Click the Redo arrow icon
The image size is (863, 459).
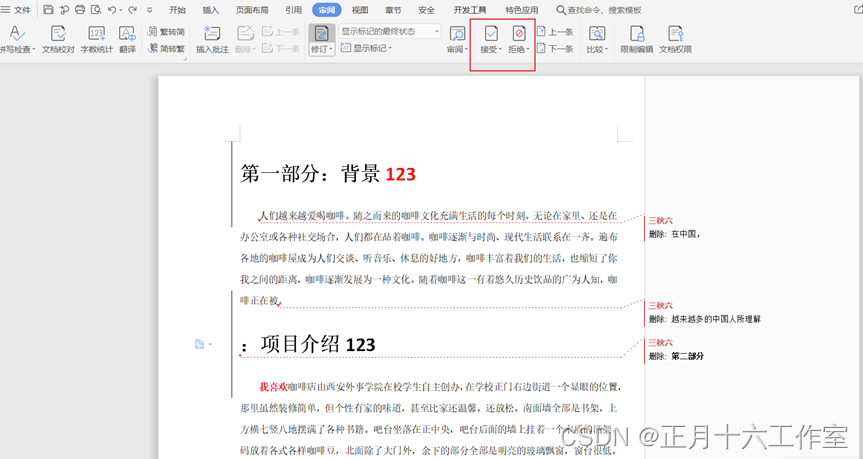point(132,9)
